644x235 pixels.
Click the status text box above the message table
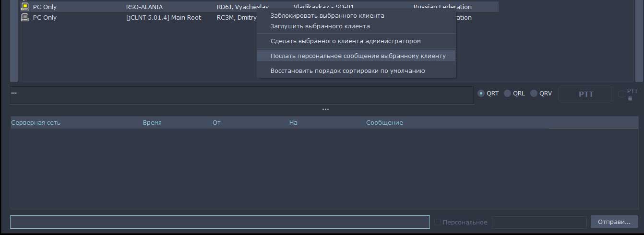coord(242,95)
